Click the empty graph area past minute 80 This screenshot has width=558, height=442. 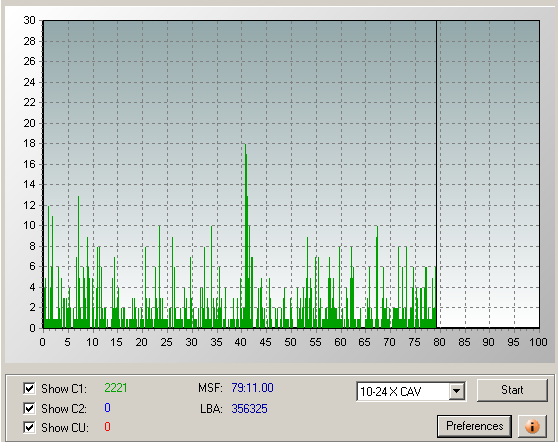click(488, 174)
